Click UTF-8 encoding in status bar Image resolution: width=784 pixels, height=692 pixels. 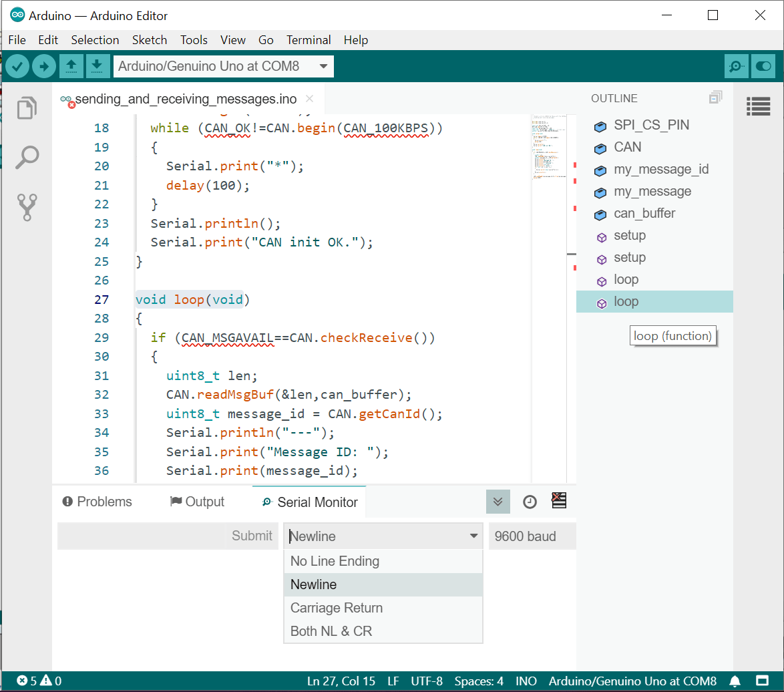coord(427,681)
